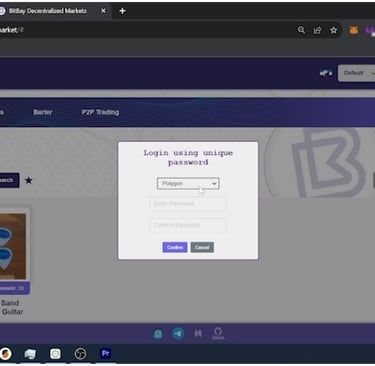Image resolution: width=375 pixels, height=366 pixels.
Task: Open the Telegram icon in footer
Action: (178, 333)
